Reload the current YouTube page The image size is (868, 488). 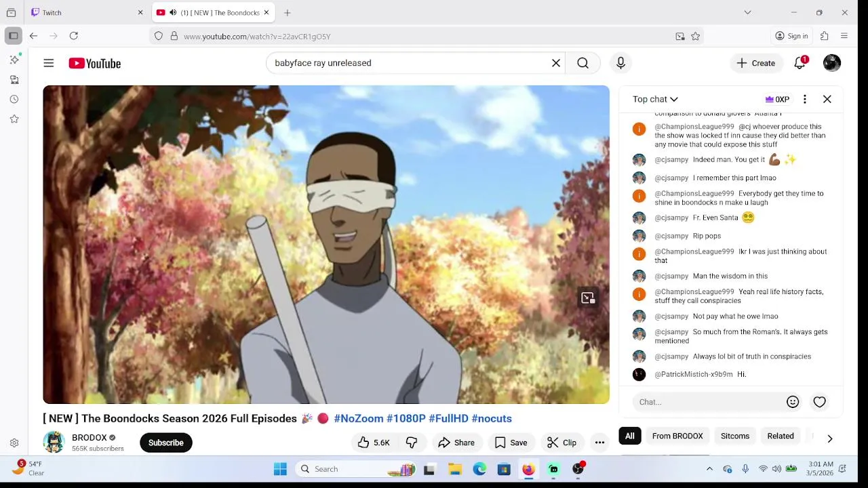coord(74,36)
